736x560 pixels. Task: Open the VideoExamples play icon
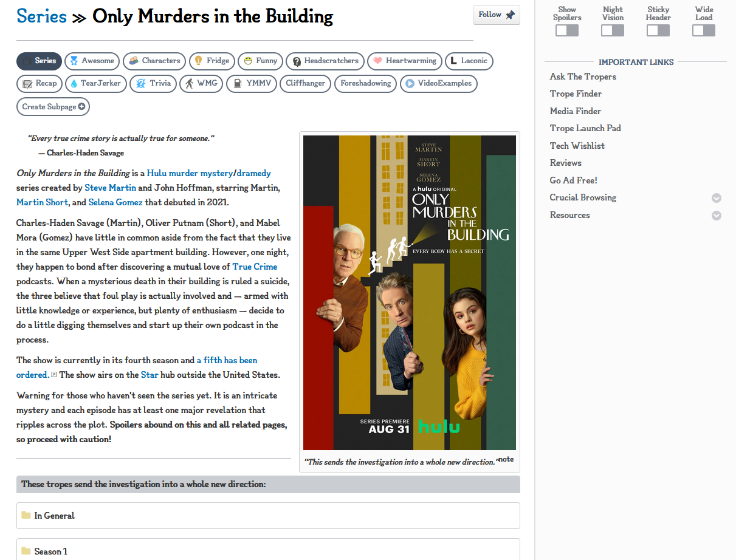[410, 84]
